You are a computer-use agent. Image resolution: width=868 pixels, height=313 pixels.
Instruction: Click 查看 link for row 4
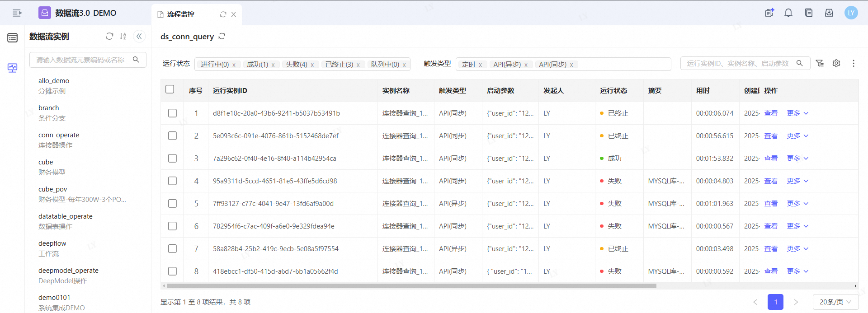(771, 181)
